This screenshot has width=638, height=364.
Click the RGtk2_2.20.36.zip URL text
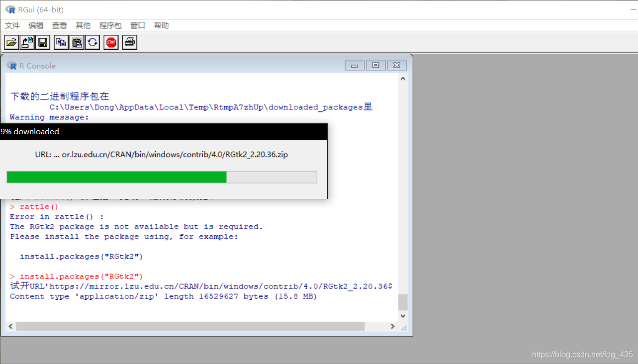[162, 155]
